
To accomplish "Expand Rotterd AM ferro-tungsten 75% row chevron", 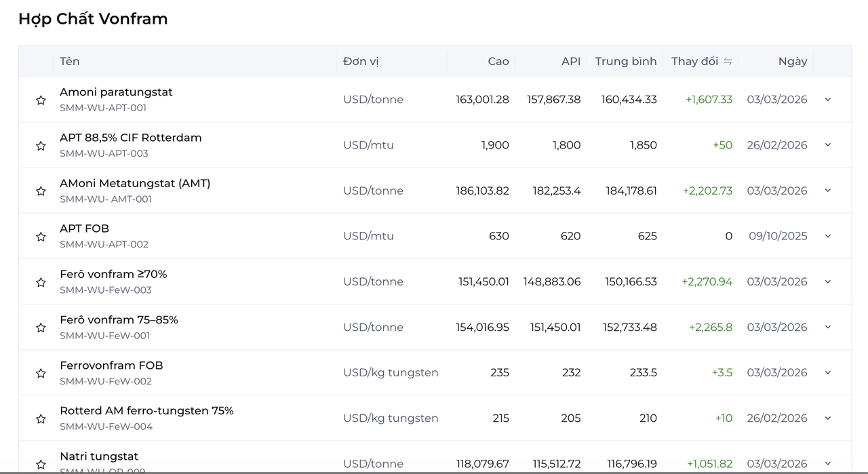I will click(x=828, y=418).
